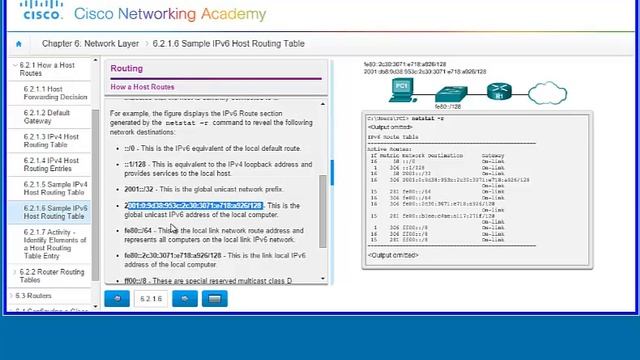Go to the home icon in breadcrumb

point(18,44)
